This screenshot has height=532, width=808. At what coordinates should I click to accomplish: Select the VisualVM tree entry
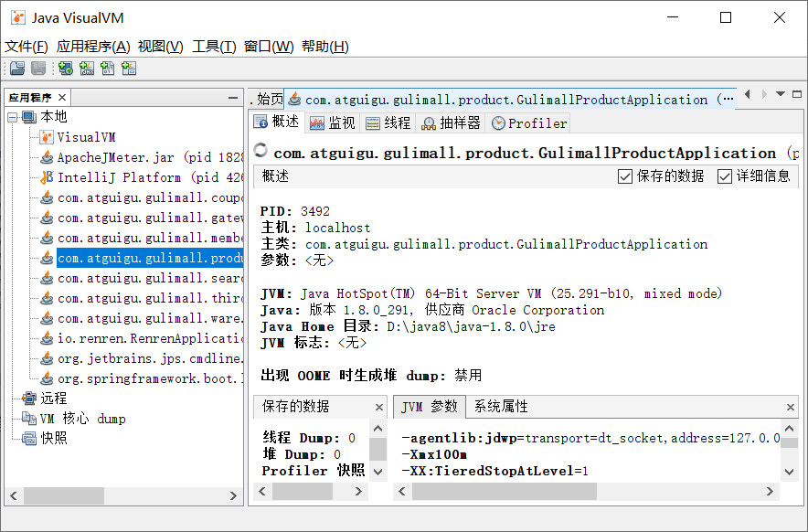(78, 137)
